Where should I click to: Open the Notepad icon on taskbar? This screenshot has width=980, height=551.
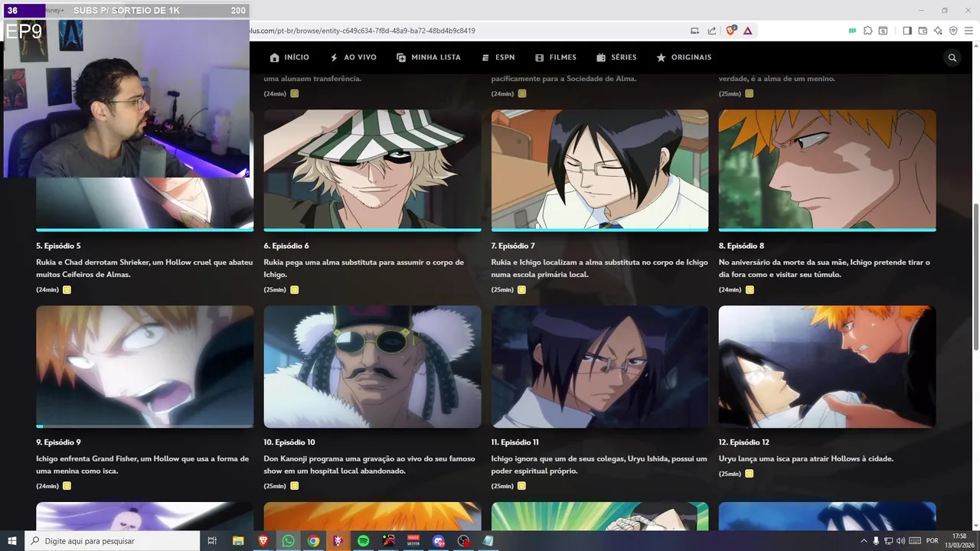[x=488, y=541]
